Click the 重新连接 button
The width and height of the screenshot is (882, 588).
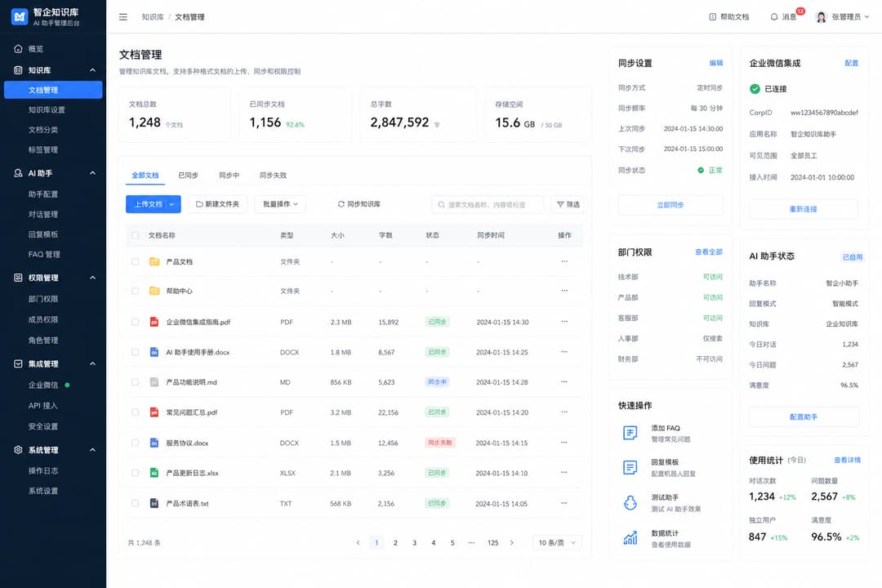(x=804, y=209)
